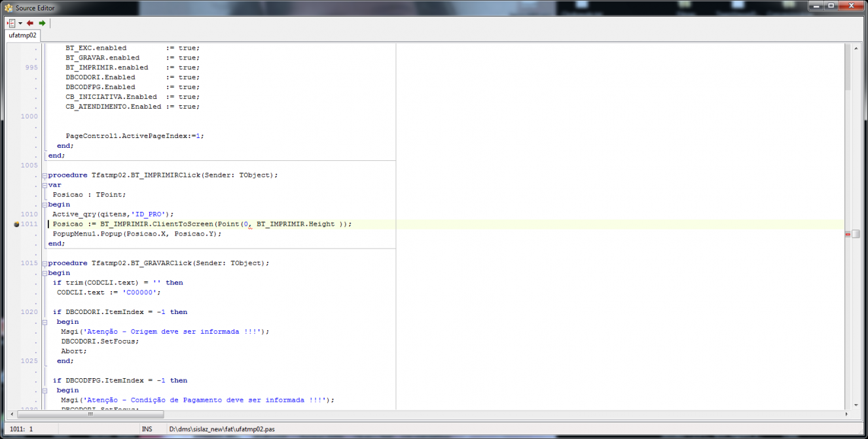Viewport: 868px width, 439px height.
Task: Click the red error marker in overview gutter
Action: 848,234
